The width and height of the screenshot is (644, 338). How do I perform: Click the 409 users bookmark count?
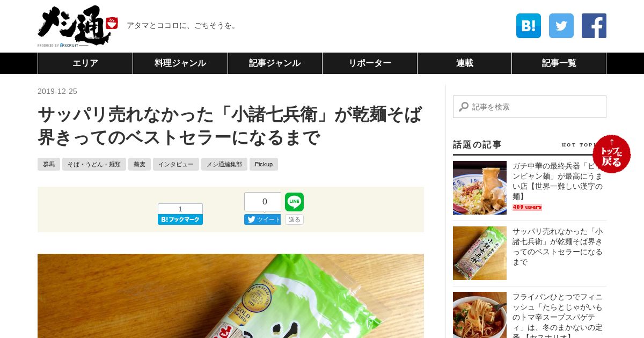527,207
